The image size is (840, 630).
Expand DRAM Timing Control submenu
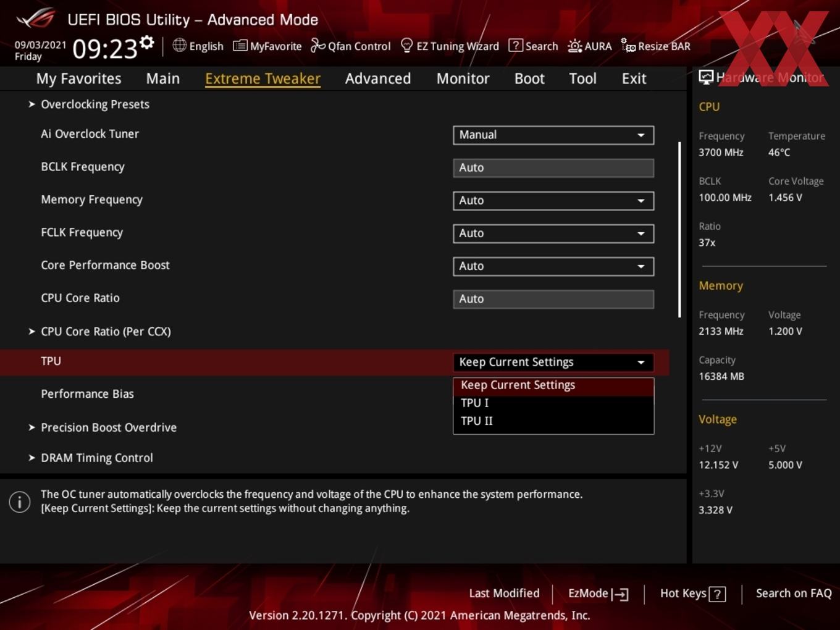[x=97, y=458]
